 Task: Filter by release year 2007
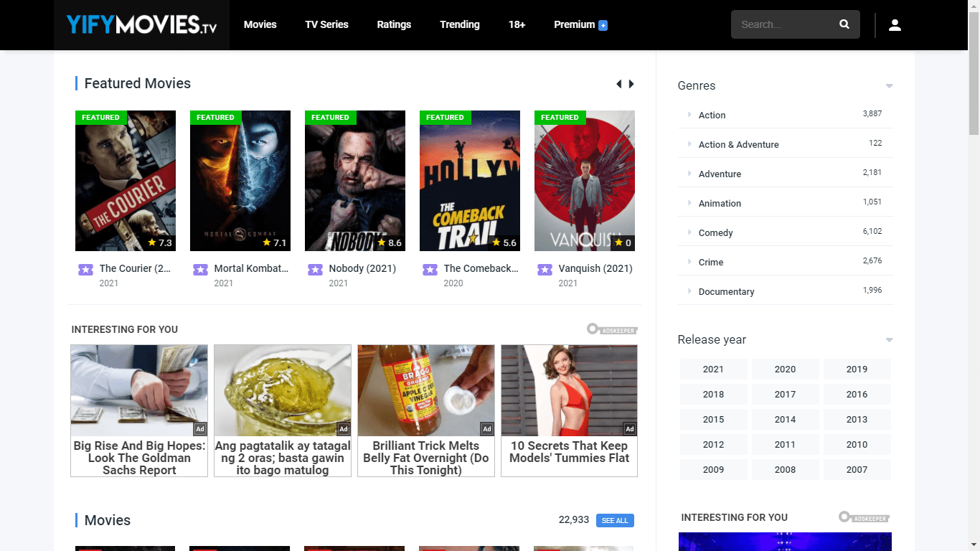(x=857, y=470)
